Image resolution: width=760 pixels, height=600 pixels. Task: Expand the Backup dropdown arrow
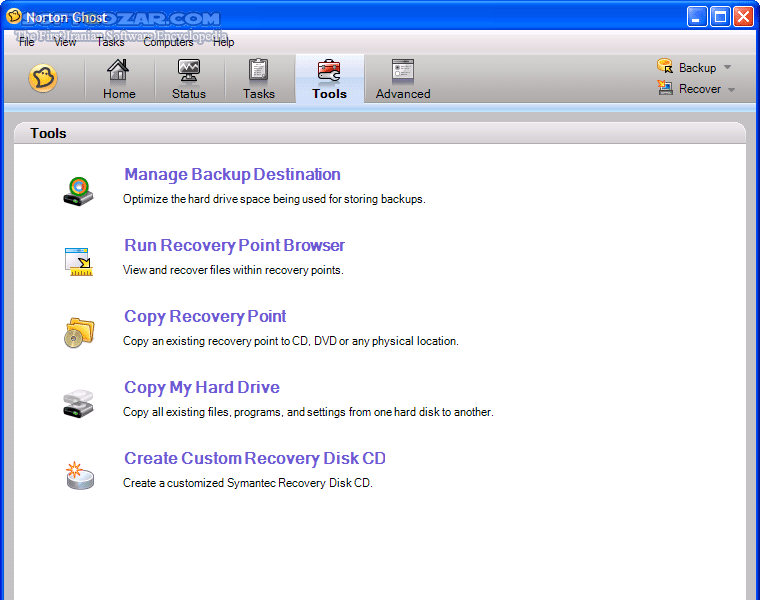[x=727, y=68]
